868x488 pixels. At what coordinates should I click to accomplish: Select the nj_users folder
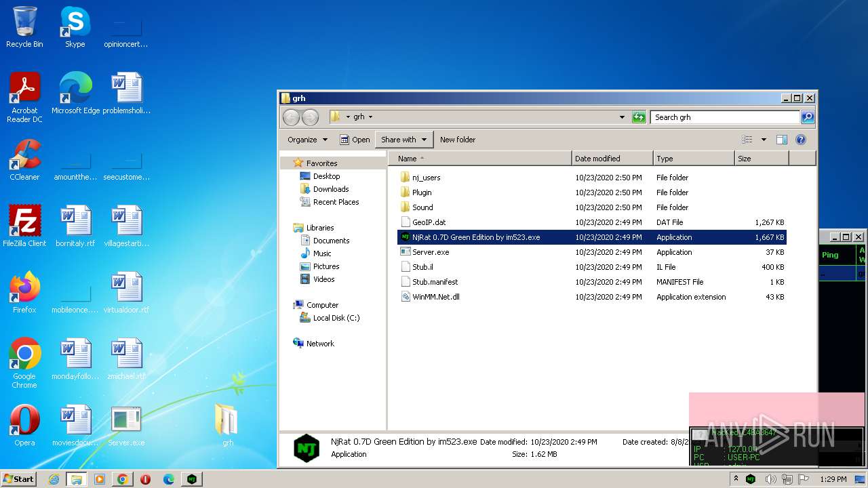(x=591, y=178)
